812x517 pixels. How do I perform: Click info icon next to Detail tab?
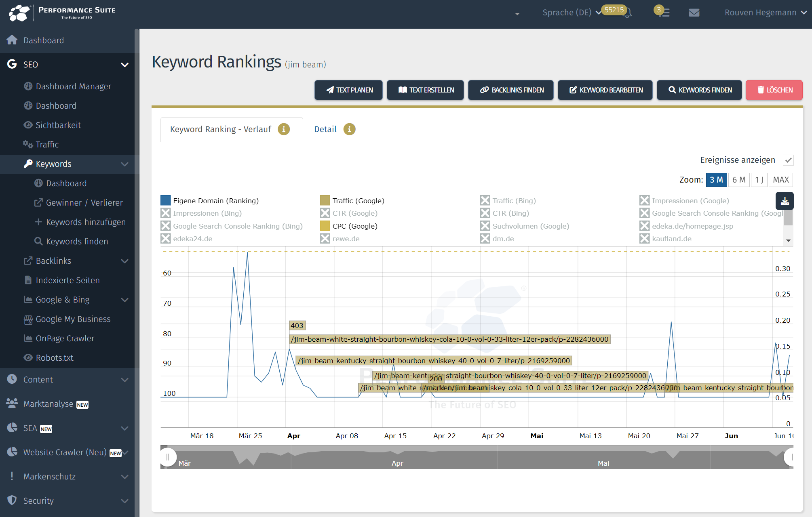click(x=350, y=129)
